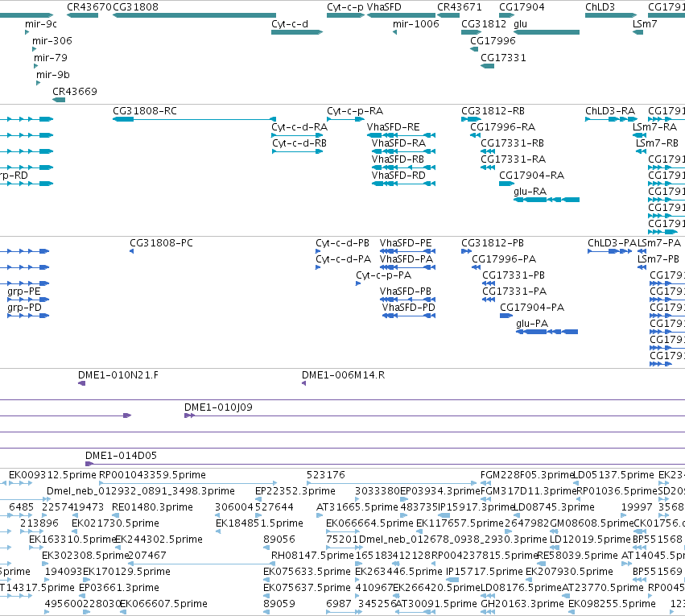The height and width of the screenshot is (616, 685).
Task: Select the ChLD3-RA transcript
Action: coord(611,119)
